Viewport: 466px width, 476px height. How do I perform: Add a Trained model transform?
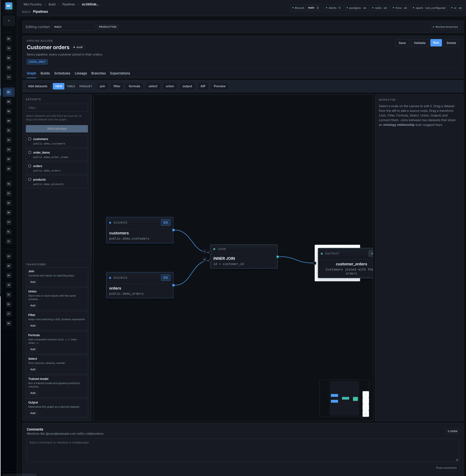pyautogui.click(x=33, y=393)
